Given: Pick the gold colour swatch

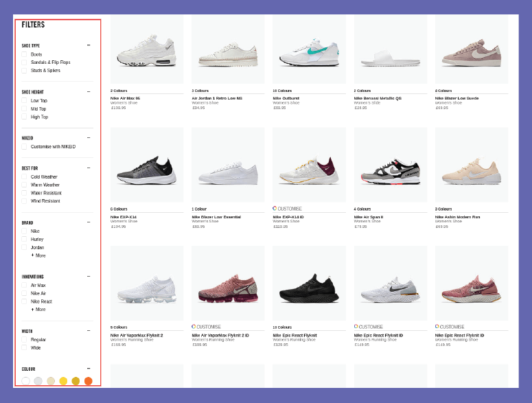Looking at the screenshot, I should point(76,381).
